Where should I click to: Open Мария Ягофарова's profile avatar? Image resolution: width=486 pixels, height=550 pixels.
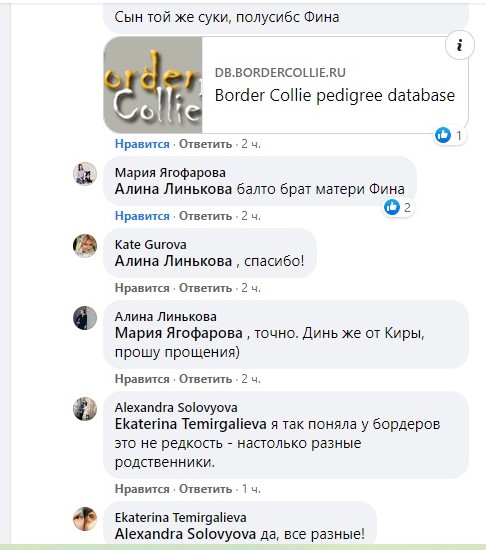[85, 174]
